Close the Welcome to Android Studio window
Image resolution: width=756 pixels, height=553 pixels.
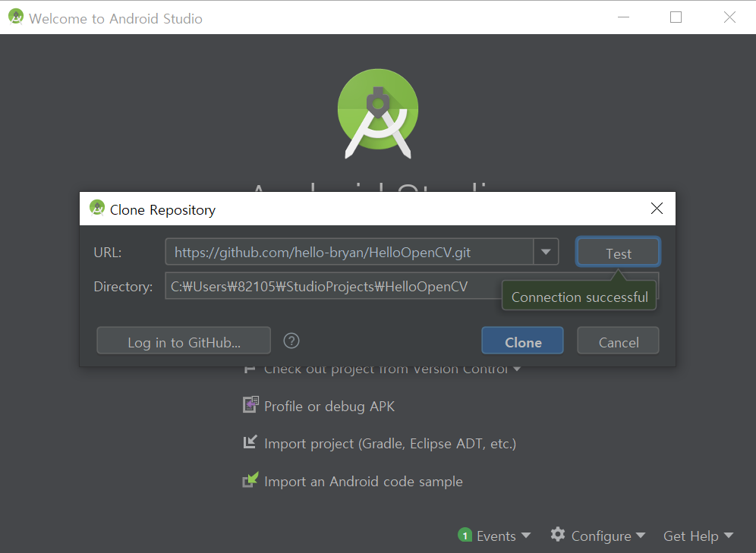[x=729, y=17]
